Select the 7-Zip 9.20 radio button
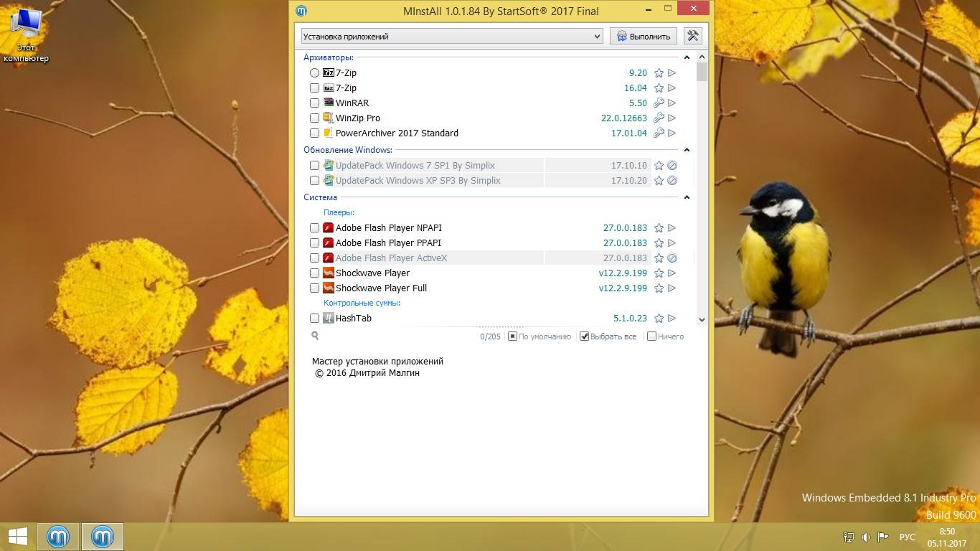Screen dimensions: 980x551 (315, 73)
